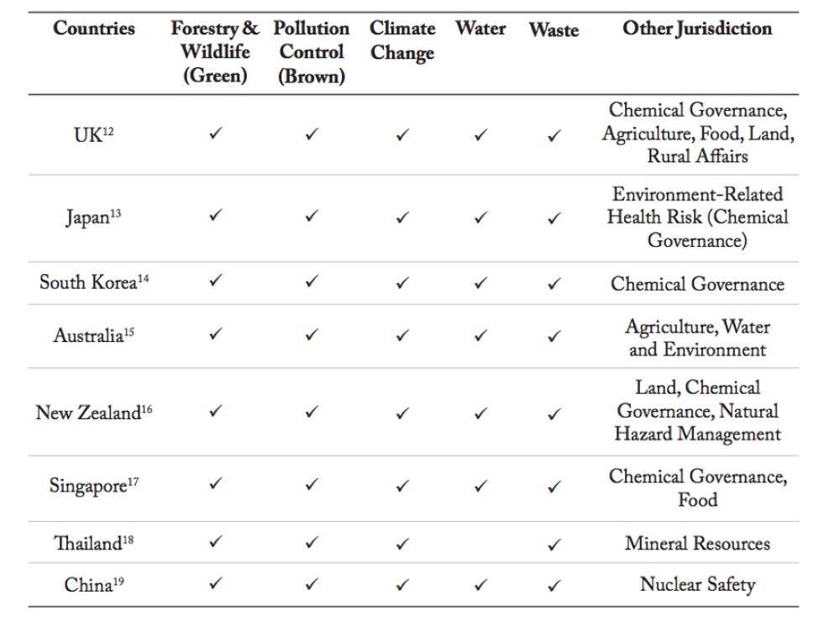The width and height of the screenshot is (840, 626).
Task: Click China's Water column checkmark
Action: click(x=480, y=585)
